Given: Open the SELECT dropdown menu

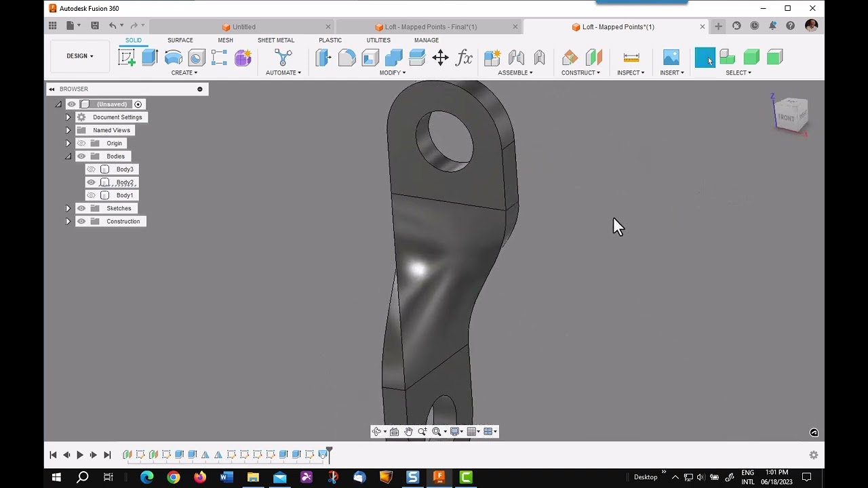Looking at the screenshot, I should click(738, 73).
